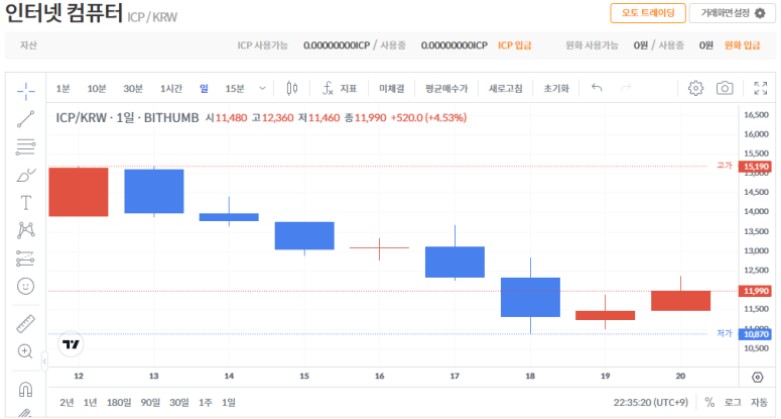This screenshot has height=419, width=781.
Task: Click the ICP 입금 deposit link
Action: [x=515, y=45]
